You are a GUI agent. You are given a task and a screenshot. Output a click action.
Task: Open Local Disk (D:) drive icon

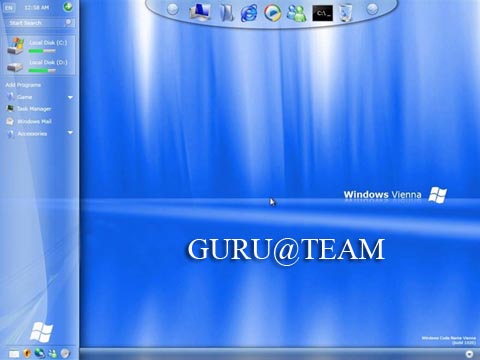point(15,67)
